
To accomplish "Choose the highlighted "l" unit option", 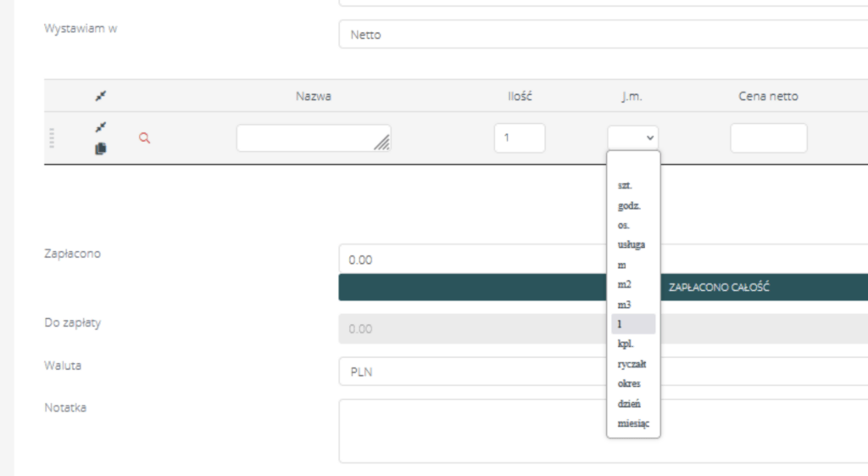I will point(632,323).
